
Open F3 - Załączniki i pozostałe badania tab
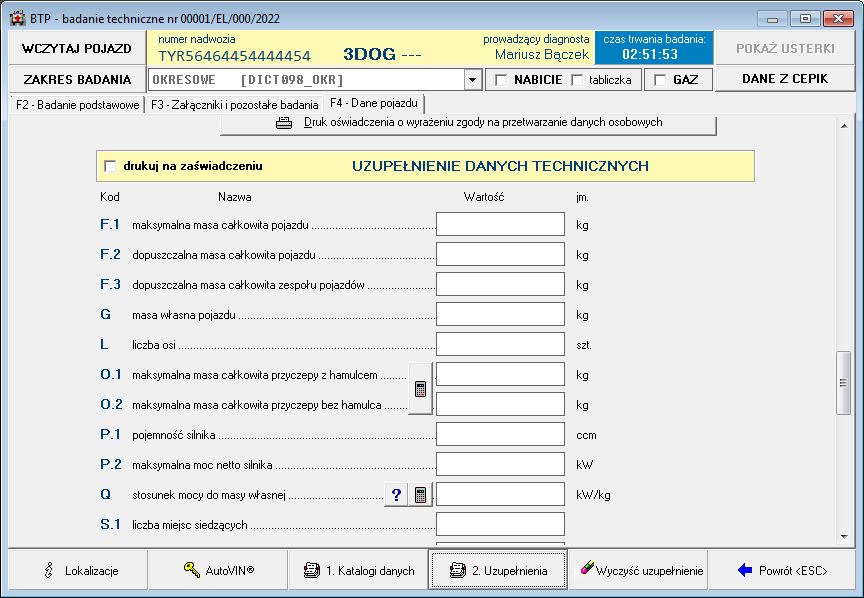234,104
